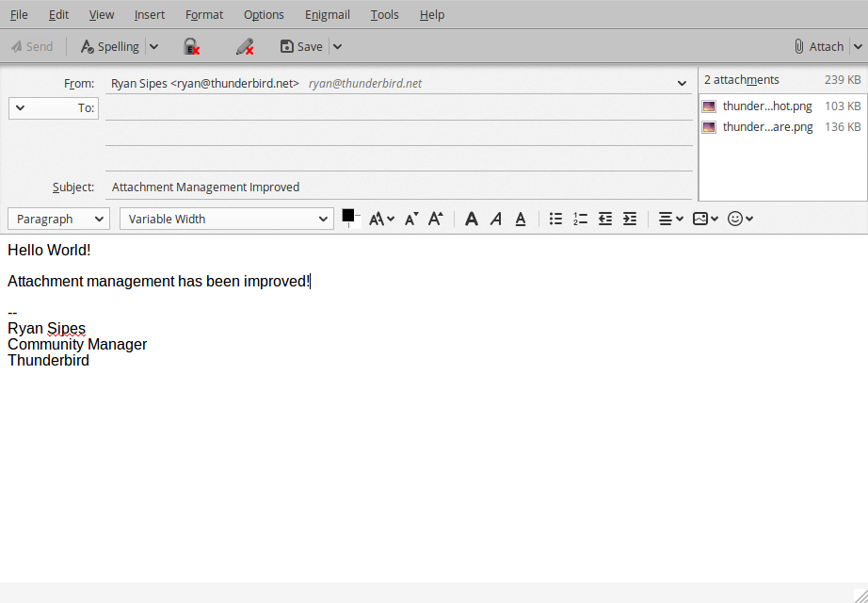Expand the Save button dropdown arrow
Screen dimensions: 868x603
click(x=337, y=46)
